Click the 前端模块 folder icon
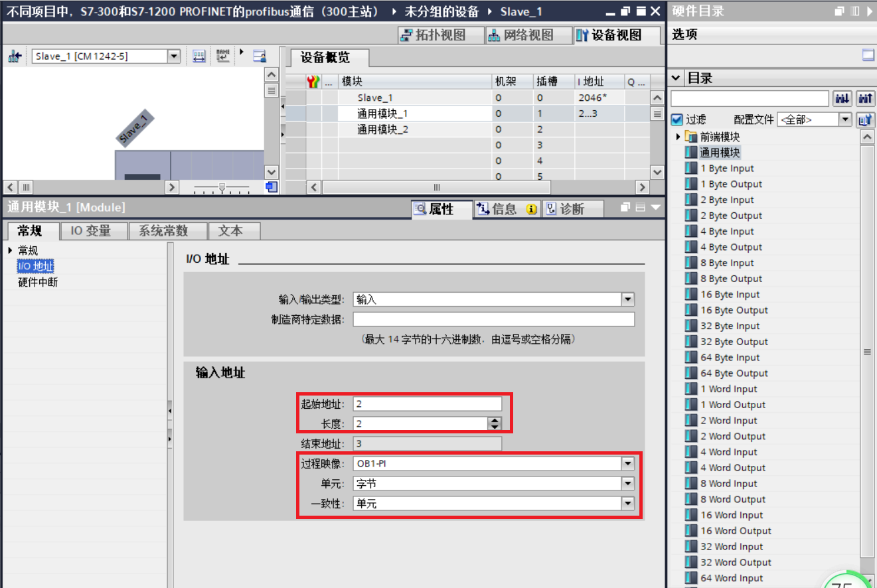The image size is (877, 588). 691,137
